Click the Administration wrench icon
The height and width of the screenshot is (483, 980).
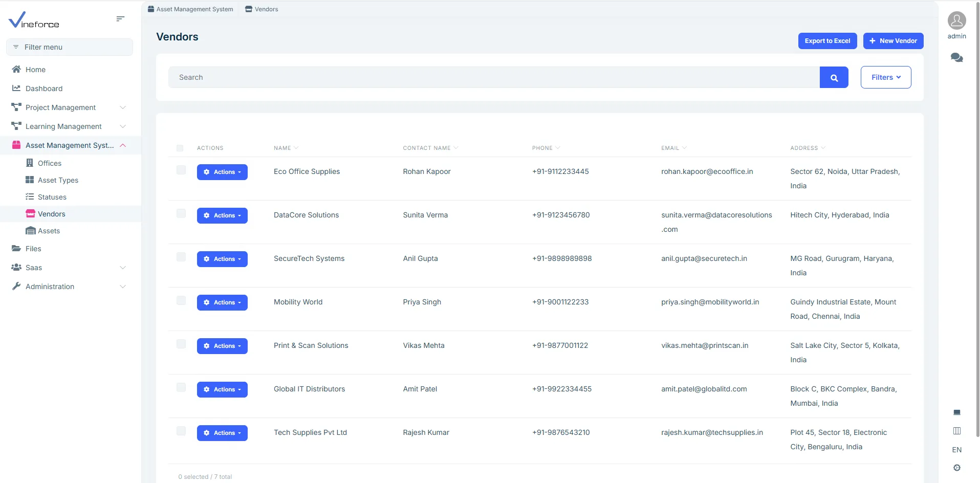(16, 286)
